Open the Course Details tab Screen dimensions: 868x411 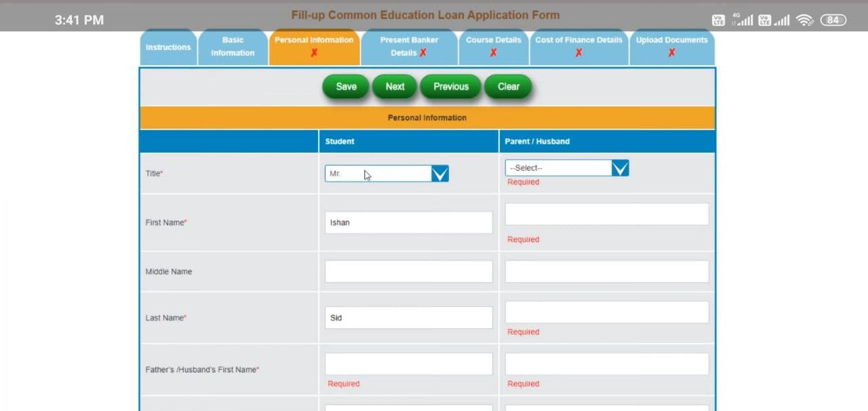click(x=494, y=47)
